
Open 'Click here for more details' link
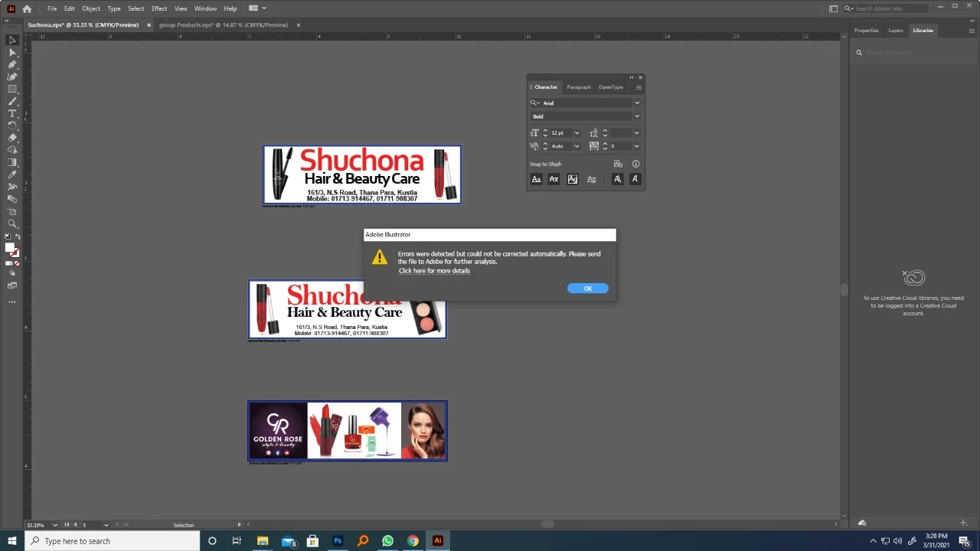pos(434,271)
